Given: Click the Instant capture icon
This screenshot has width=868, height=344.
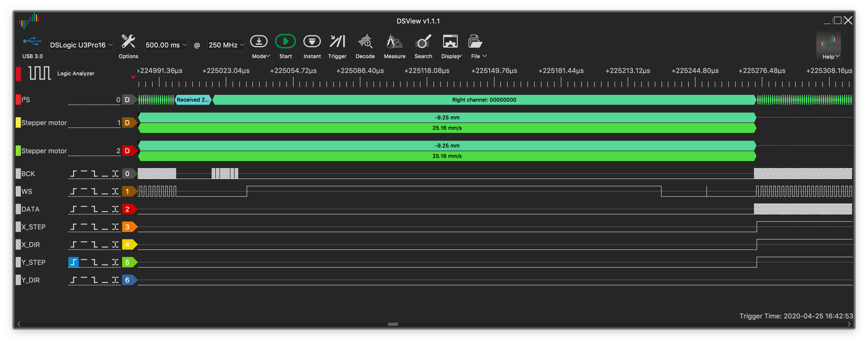Looking at the screenshot, I should (312, 42).
